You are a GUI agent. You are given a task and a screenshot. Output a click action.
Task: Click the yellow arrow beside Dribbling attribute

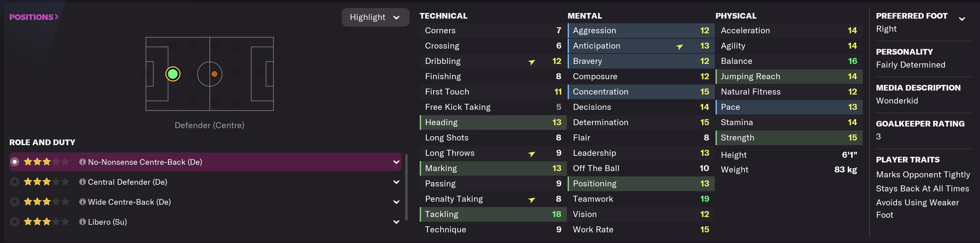coord(531,62)
